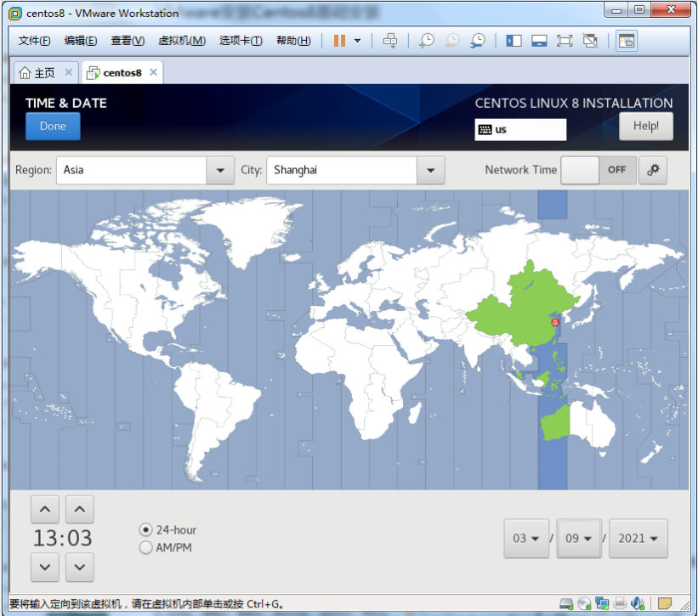
Task: Select the 24-hour time format
Action: pos(145,530)
